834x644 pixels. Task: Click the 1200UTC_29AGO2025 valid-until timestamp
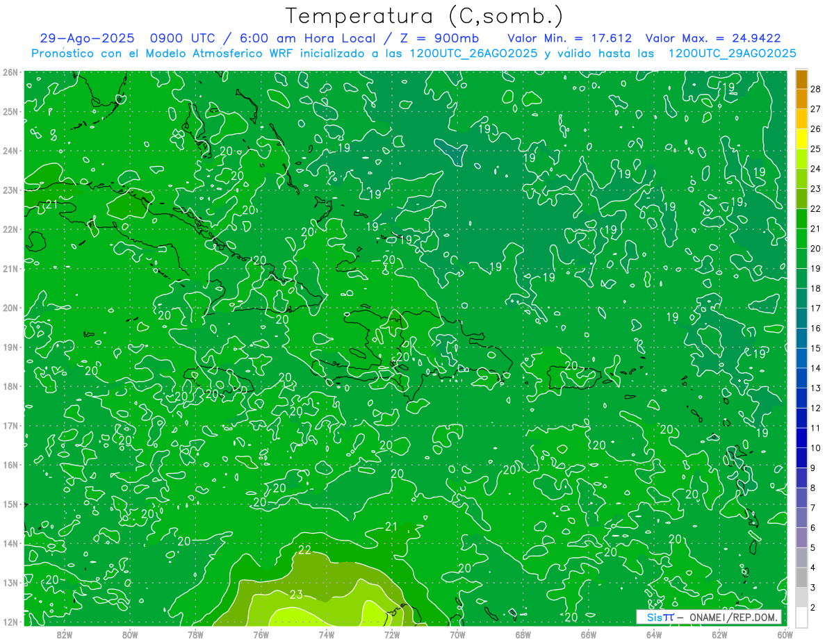tap(732, 53)
